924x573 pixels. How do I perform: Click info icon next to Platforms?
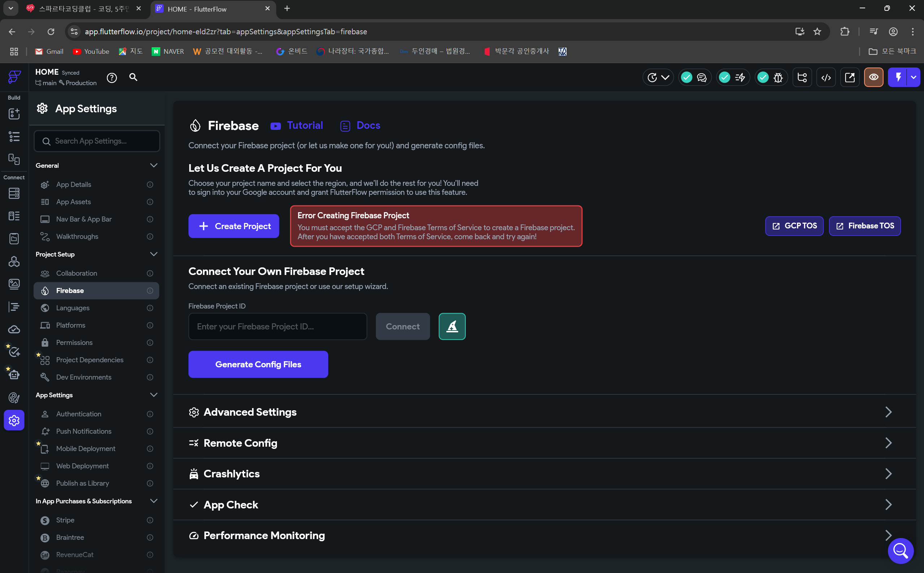(x=150, y=325)
